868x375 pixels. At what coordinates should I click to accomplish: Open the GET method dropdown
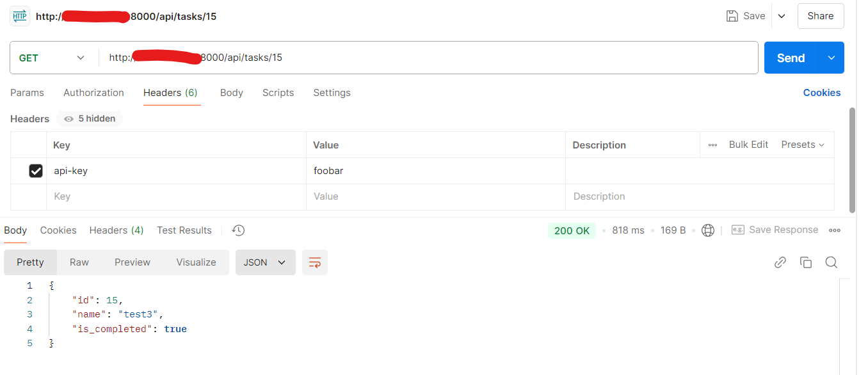pyautogui.click(x=52, y=58)
